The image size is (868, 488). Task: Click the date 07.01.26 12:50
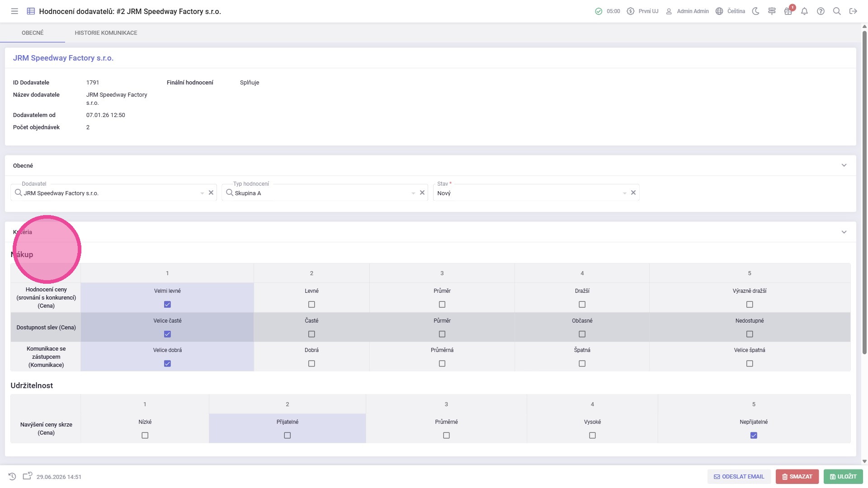(x=106, y=115)
